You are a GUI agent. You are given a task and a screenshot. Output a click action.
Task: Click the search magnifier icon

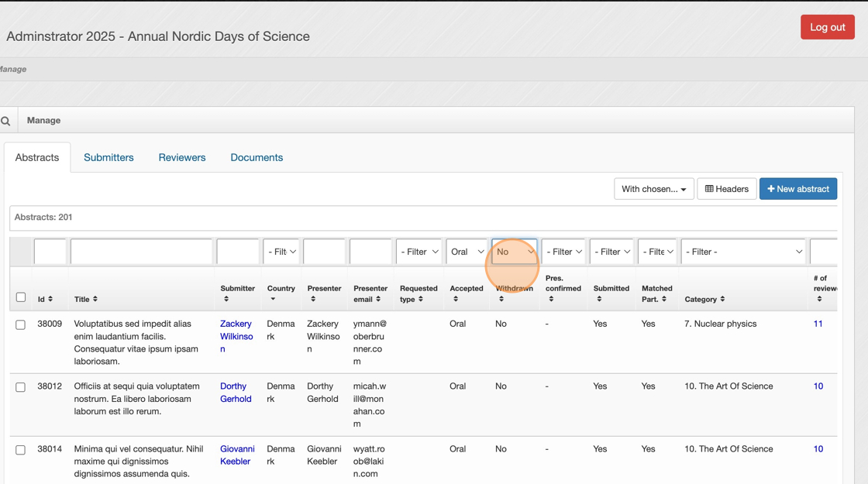click(x=5, y=121)
